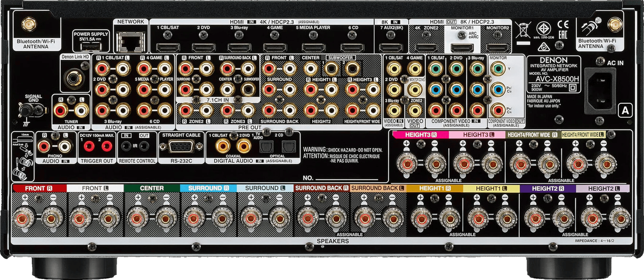The width and height of the screenshot is (644, 280).
Task: Select the coaxial 2 DVD digital jack
Action: coord(244,146)
